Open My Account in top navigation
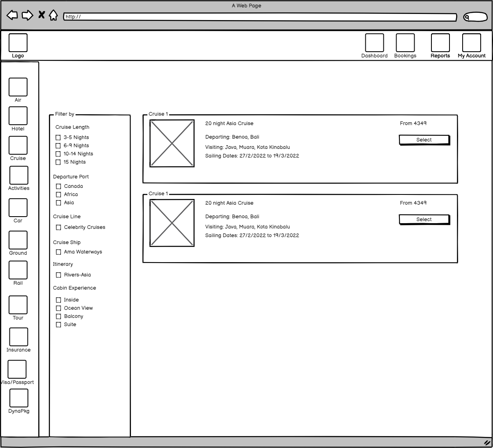Image resolution: width=493 pixels, height=448 pixels. click(471, 43)
